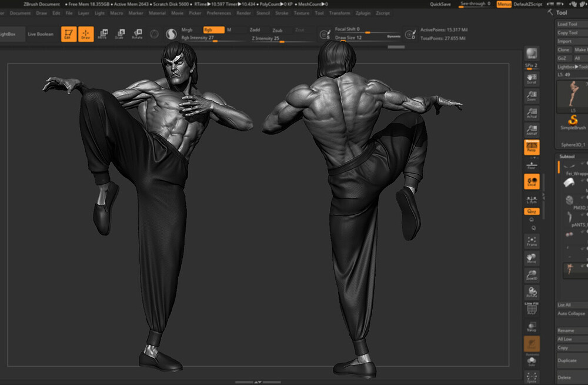Click the Zoom3D icon in right shelf
Screen dimensions: 588x385
[532, 275]
